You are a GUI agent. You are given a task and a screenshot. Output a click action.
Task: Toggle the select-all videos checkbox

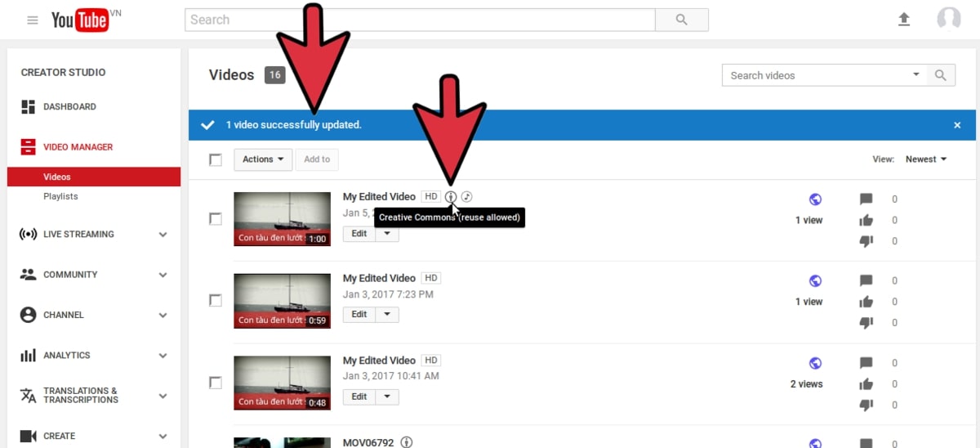[216, 159]
